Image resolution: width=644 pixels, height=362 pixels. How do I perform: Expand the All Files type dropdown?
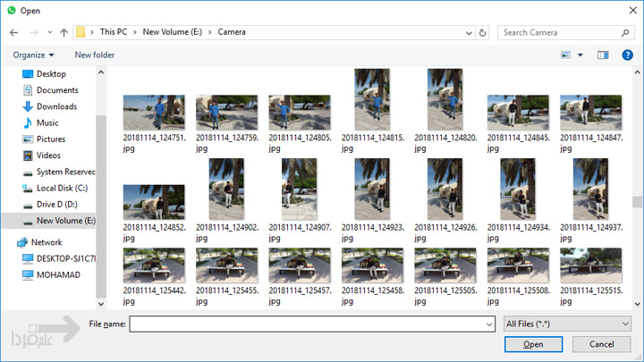[x=567, y=323]
